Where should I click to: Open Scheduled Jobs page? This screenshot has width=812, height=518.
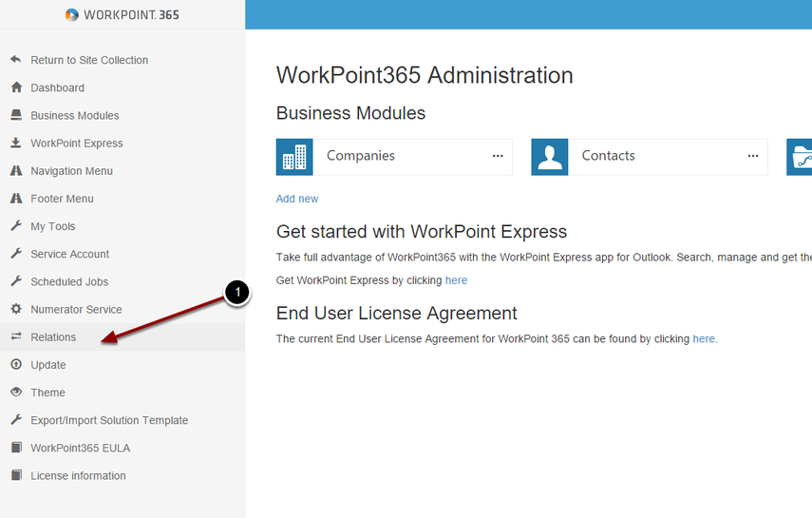pos(69,282)
